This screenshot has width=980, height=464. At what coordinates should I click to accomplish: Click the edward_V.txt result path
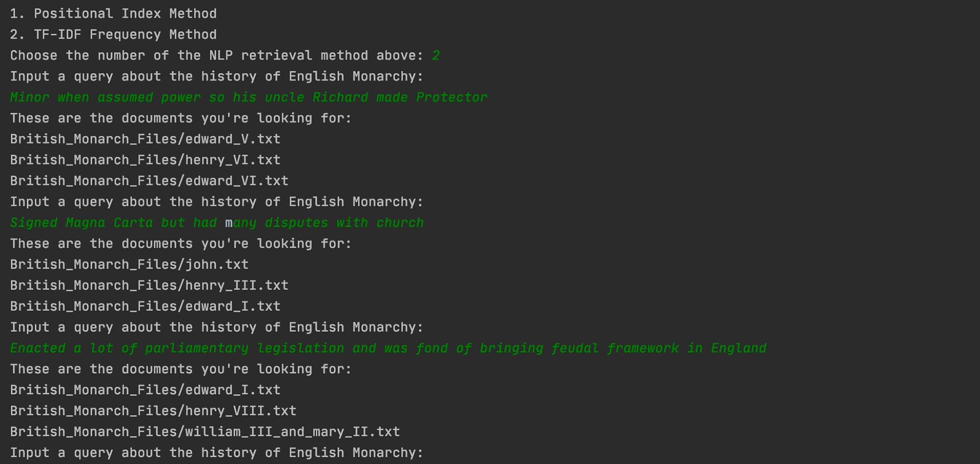[x=145, y=139]
